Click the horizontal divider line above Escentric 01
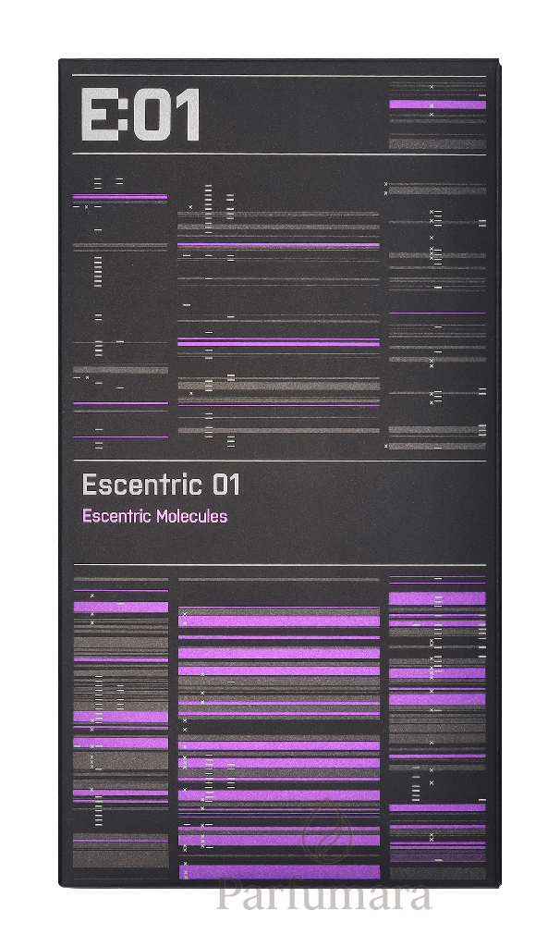Screen dimensions: 560x947 tap(279, 461)
